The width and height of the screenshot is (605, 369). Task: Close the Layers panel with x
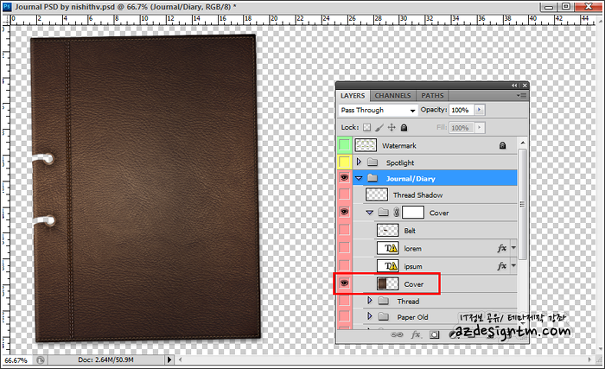(524, 85)
